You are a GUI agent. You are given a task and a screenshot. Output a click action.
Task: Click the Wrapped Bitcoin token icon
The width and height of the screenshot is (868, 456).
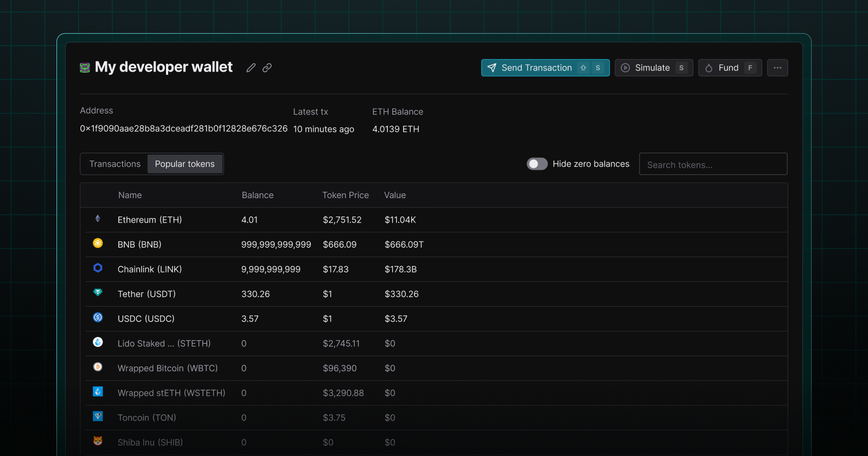(x=98, y=367)
